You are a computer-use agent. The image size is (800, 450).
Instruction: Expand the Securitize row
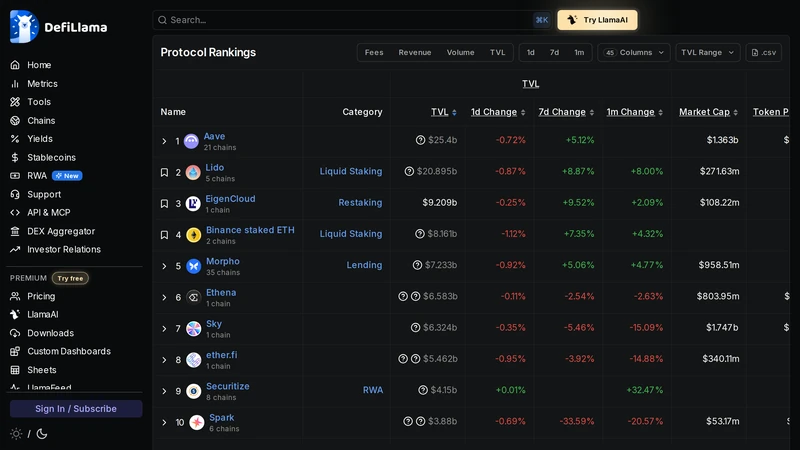(x=164, y=391)
